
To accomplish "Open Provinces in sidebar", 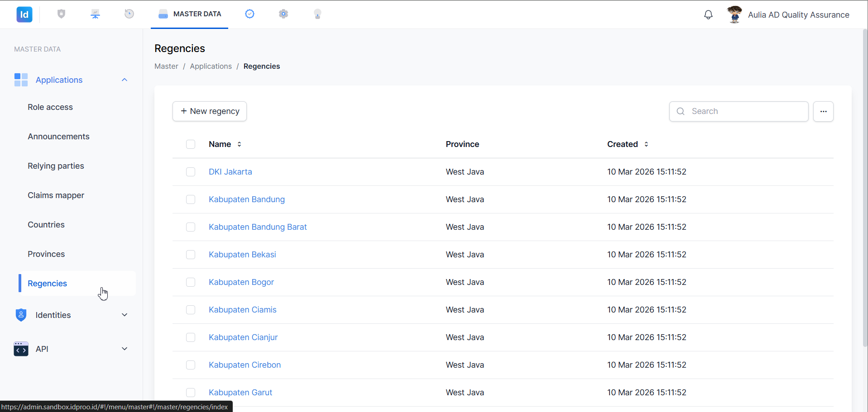I will pos(46,254).
